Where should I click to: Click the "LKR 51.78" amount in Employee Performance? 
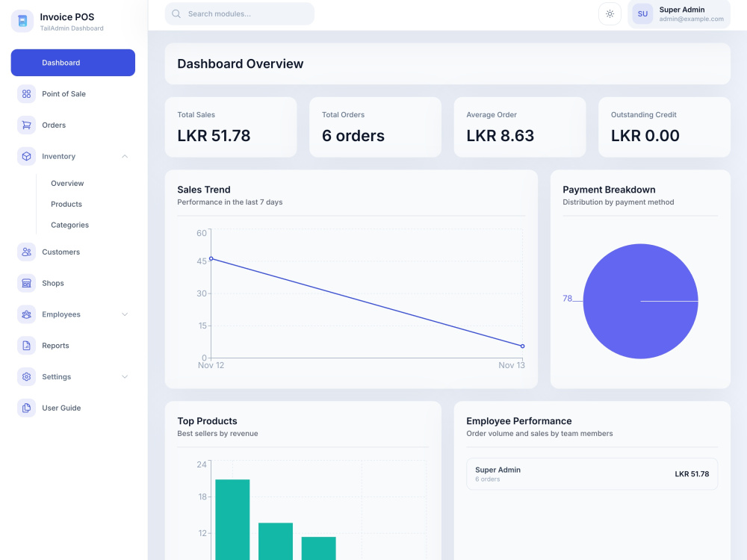pyautogui.click(x=692, y=474)
